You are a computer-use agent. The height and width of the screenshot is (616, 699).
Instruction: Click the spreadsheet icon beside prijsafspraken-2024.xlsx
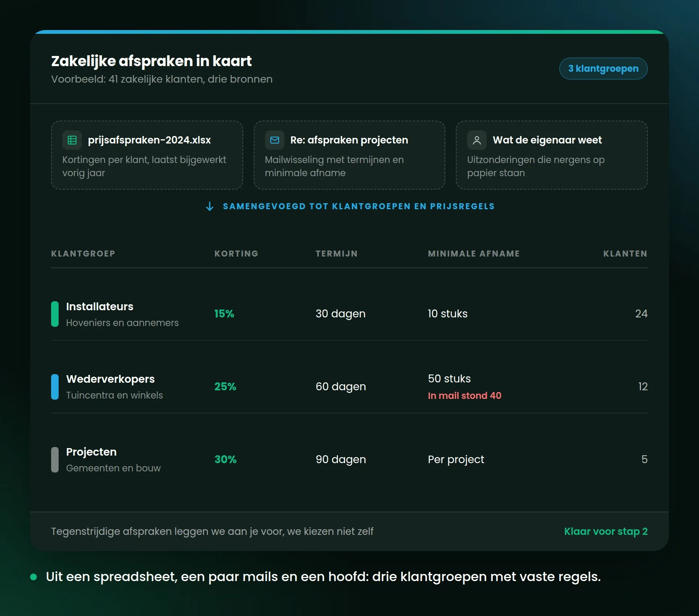[x=72, y=140]
